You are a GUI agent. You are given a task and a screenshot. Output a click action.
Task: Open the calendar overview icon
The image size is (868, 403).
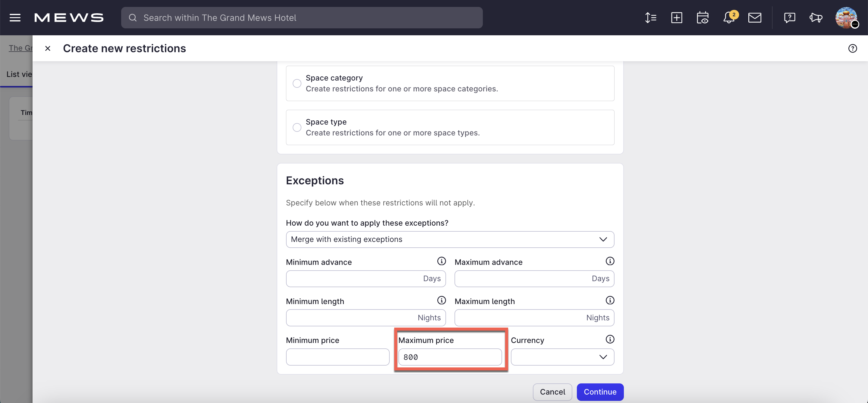tap(703, 17)
